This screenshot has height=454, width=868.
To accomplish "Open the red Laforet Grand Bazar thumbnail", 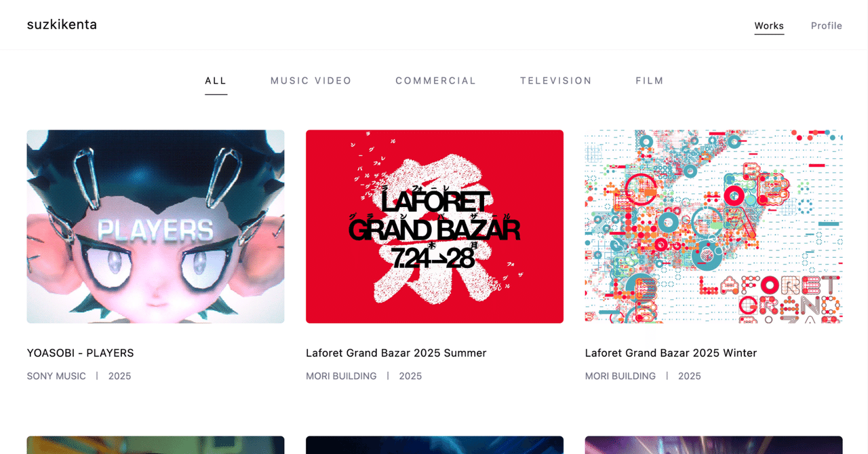I will 435,226.
